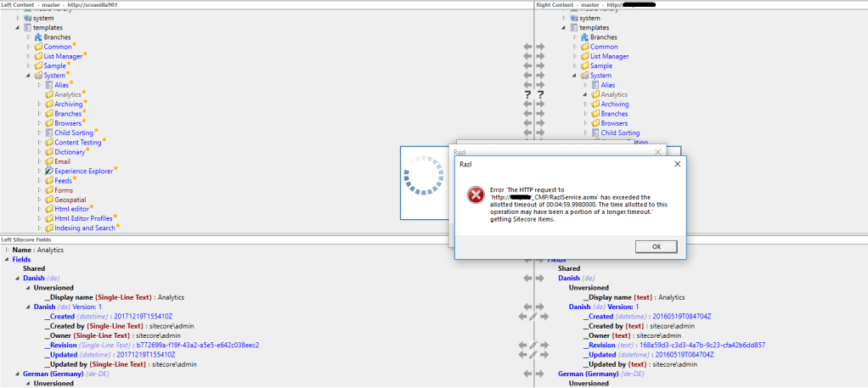Screen dimensions: 868x388
Task: Select Html Editor Profiles in left tree
Action: coord(83,218)
